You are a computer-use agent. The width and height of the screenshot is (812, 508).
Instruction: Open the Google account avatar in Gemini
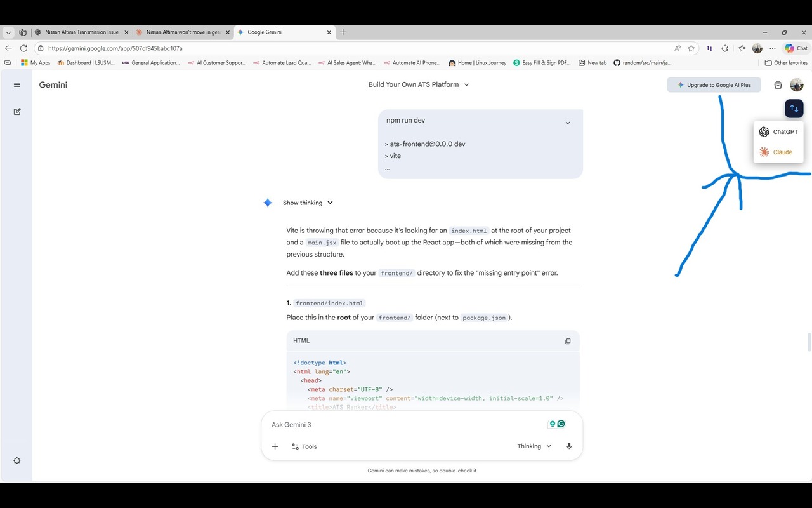[796, 85]
